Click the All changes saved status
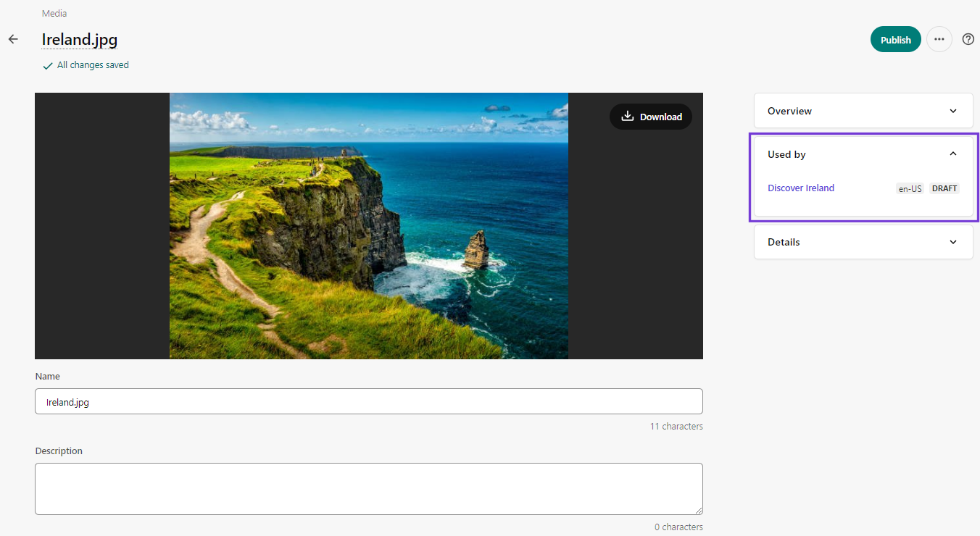This screenshot has width=980, height=536. click(x=86, y=65)
